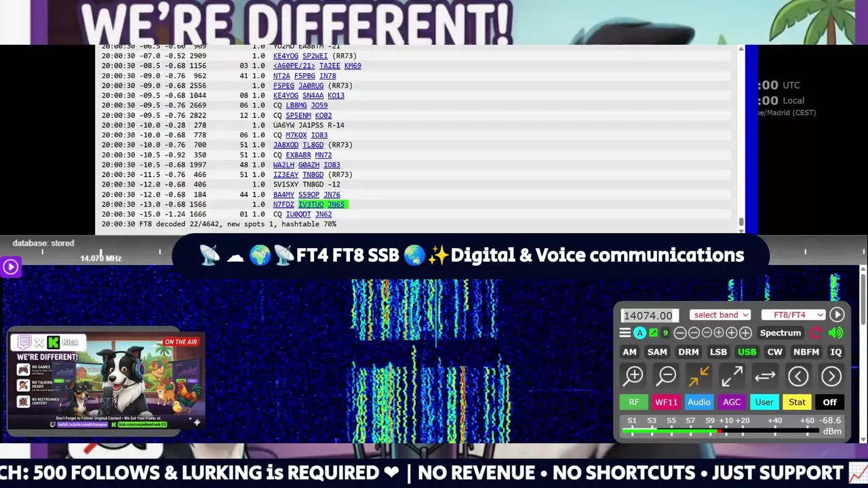This screenshot has height=488, width=868.
Task: Click the cyan A VFO button
Action: [x=639, y=333]
